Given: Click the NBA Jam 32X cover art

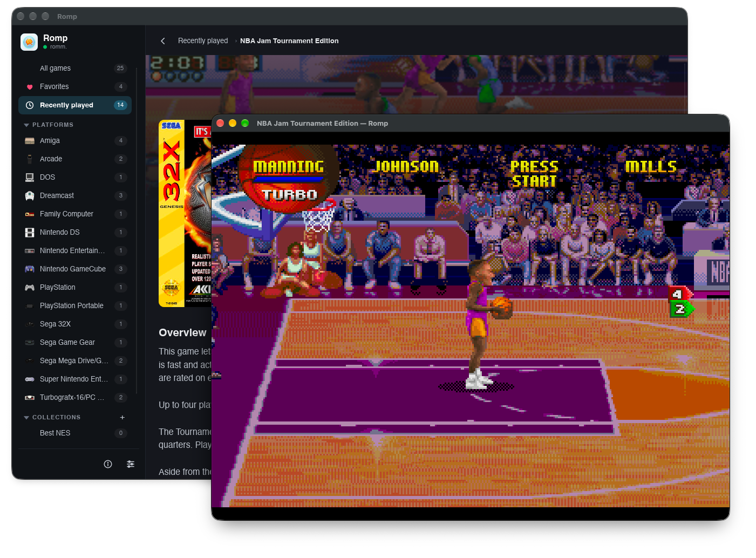Looking at the screenshot, I should 185,214.
